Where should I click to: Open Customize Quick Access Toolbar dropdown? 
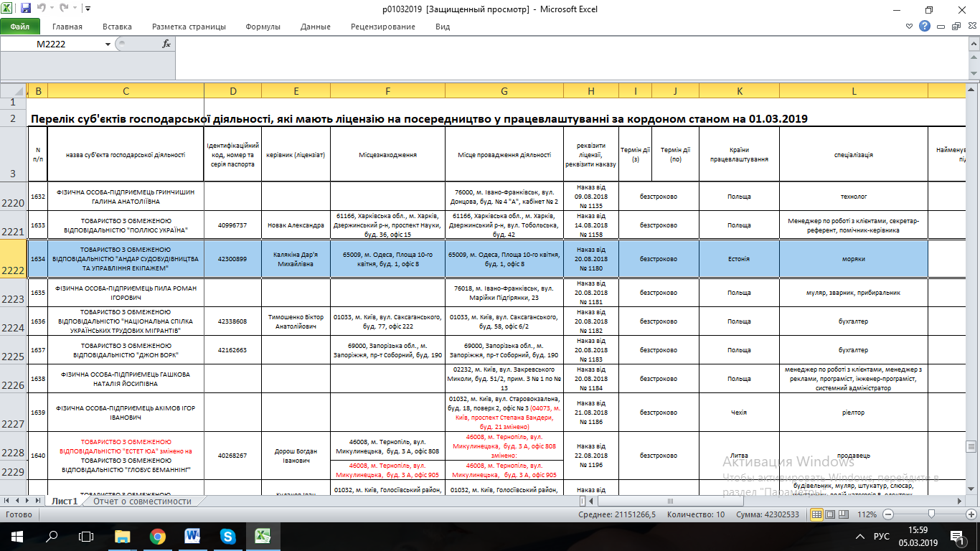[x=88, y=9]
